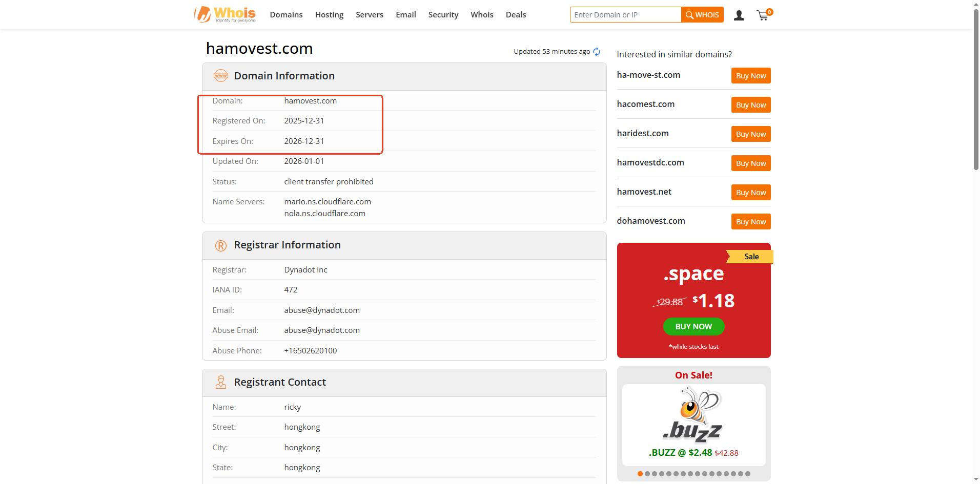Open the user account icon
Image resolution: width=980 pixels, height=484 pixels.
coord(739,15)
